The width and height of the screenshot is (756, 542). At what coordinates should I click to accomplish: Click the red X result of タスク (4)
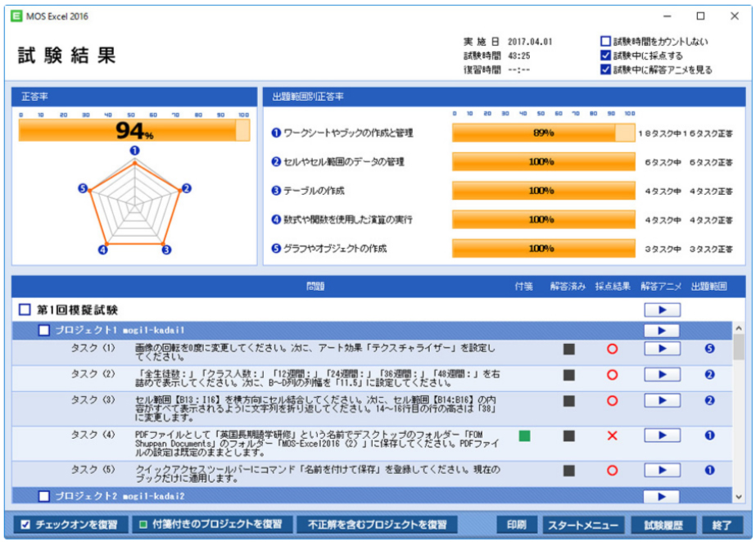[613, 436]
